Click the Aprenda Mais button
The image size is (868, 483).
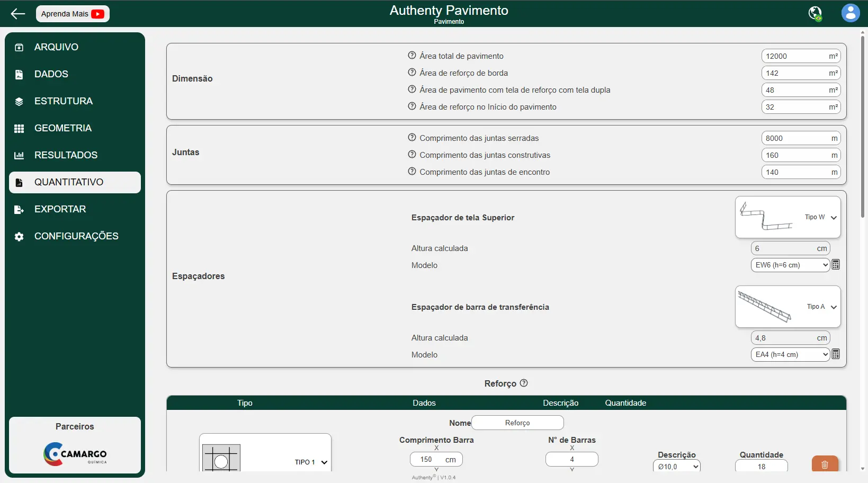click(73, 14)
